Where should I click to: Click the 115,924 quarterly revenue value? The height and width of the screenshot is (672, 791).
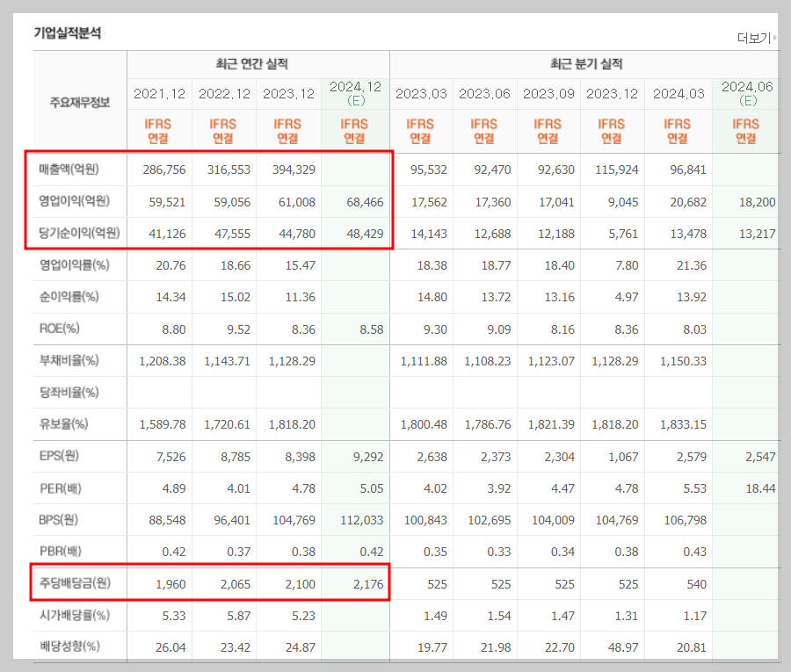click(x=616, y=170)
